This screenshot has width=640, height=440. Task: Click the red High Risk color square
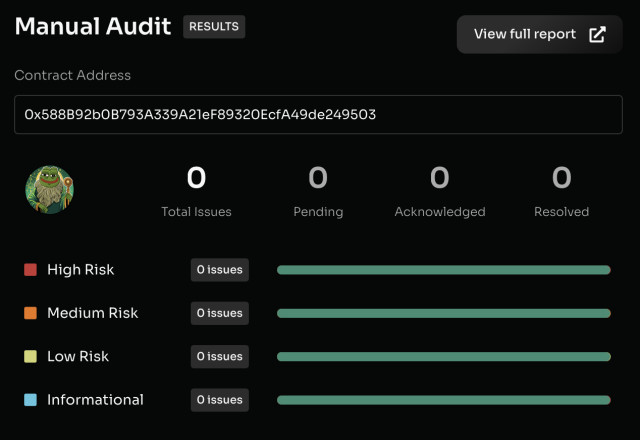point(30,270)
